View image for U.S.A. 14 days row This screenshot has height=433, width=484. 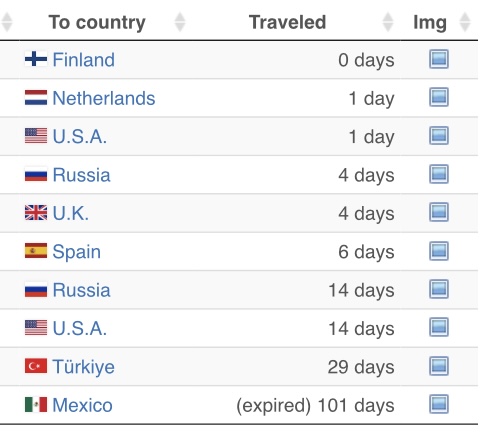[439, 328]
